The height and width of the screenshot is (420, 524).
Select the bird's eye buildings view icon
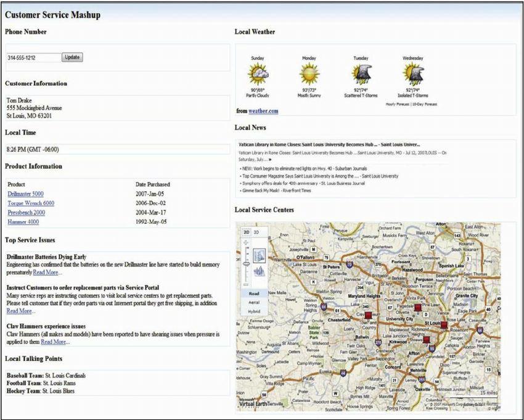click(x=259, y=271)
